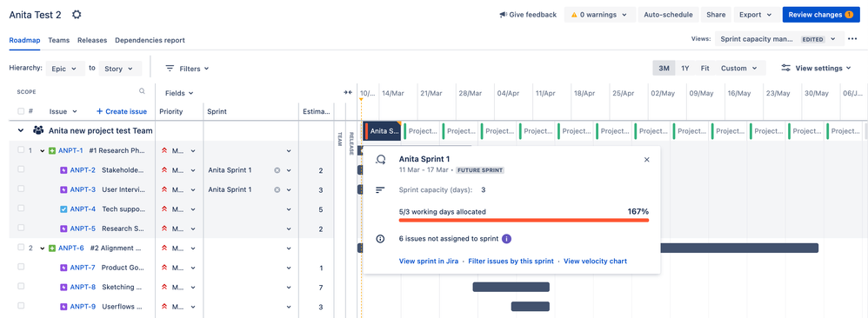
Task: Click the Auto-schedule button
Action: point(668,15)
